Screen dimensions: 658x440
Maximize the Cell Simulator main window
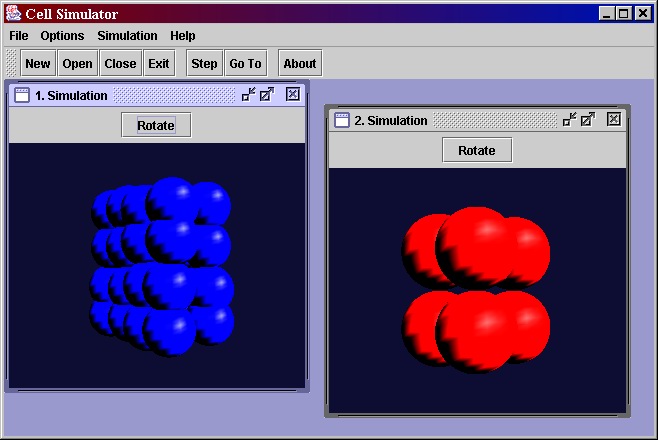pyautogui.click(x=624, y=14)
